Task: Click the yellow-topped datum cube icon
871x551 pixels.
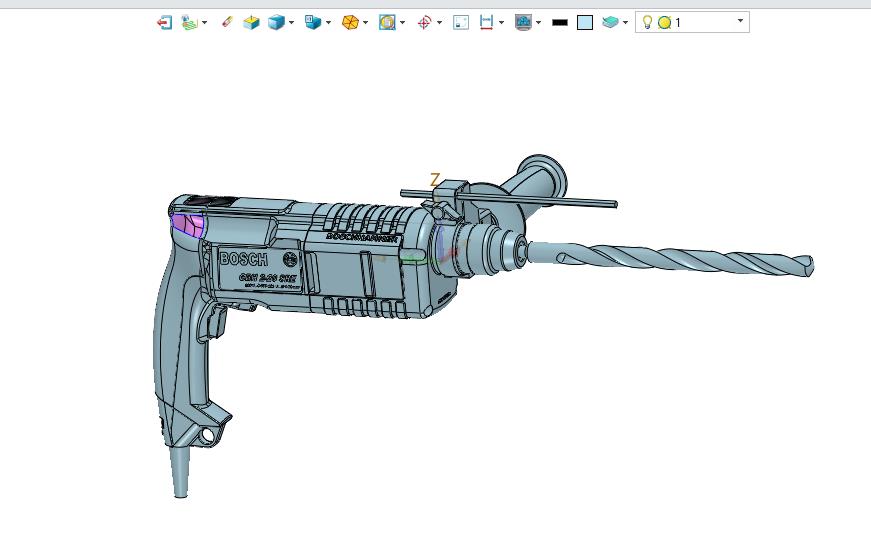Action: coord(251,22)
